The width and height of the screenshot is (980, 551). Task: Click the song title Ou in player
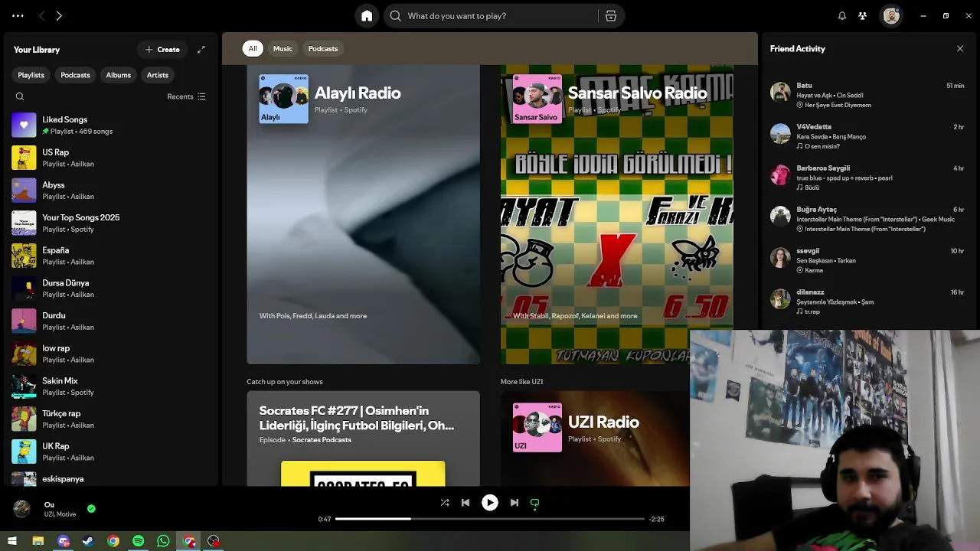[49, 504]
